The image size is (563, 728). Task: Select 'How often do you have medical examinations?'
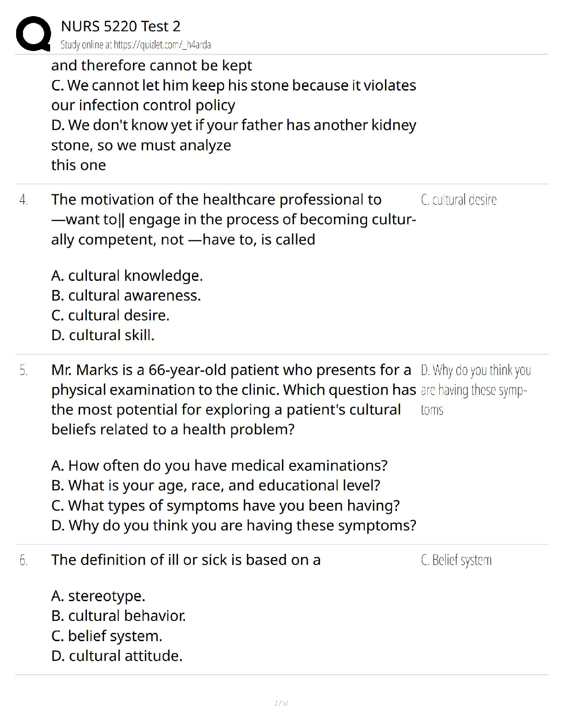coord(219,466)
